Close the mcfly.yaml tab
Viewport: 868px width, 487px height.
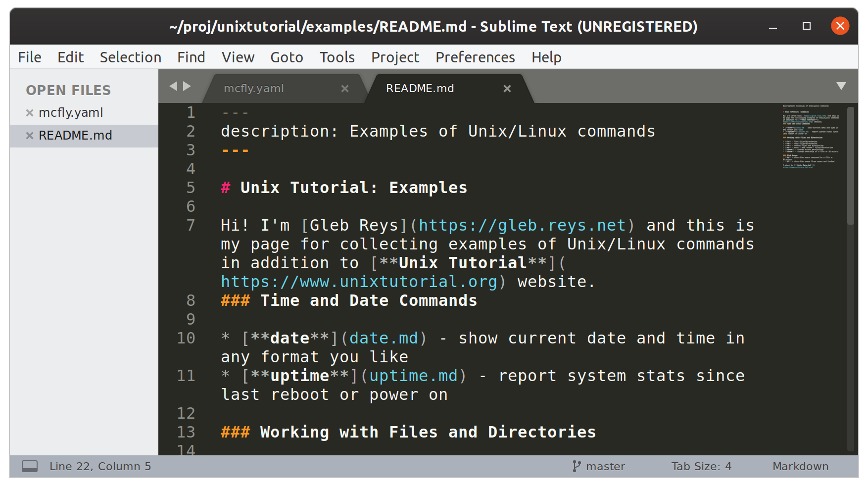click(345, 89)
